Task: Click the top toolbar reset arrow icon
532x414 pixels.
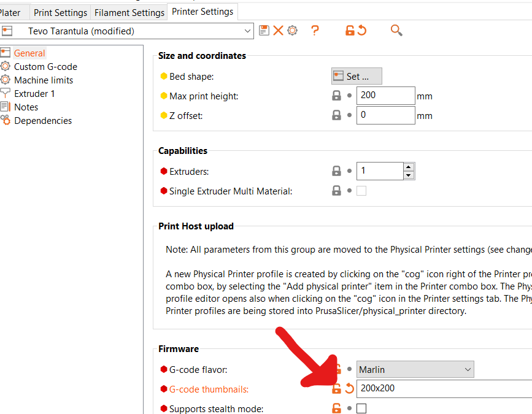Action: (362, 31)
